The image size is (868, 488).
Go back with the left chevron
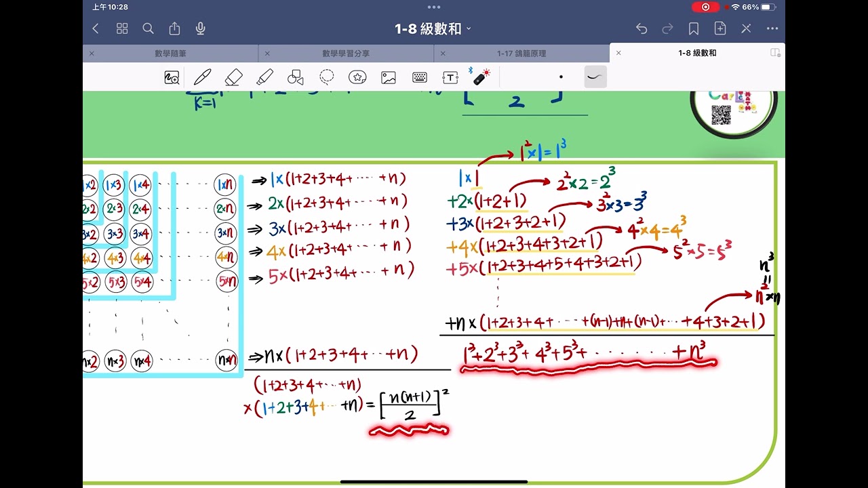click(96, 28)
